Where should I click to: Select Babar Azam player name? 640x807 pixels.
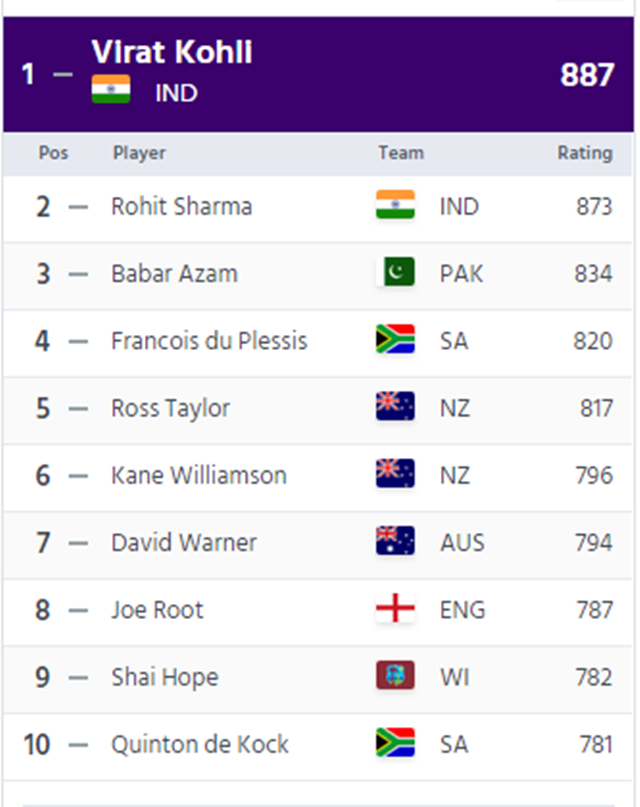(x=174, y=273)
